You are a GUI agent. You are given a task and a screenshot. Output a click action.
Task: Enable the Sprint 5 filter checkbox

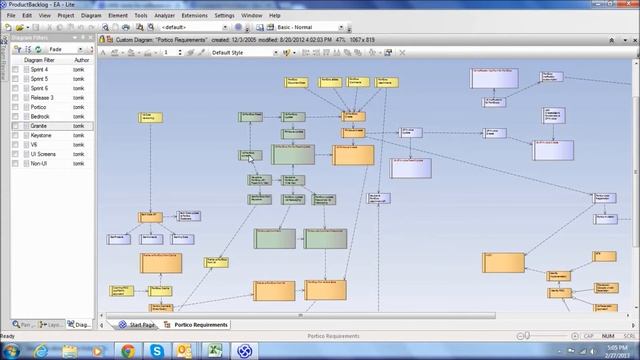(16, 79)
